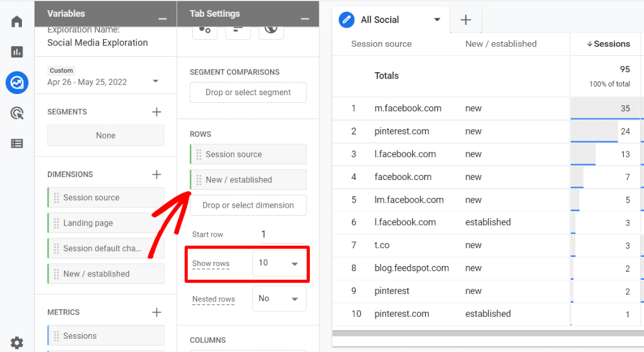The image size is (644, 352).
Task: Open the Configure table icon in sidebar
Action: pyautogui.click(x=17, y=144)
